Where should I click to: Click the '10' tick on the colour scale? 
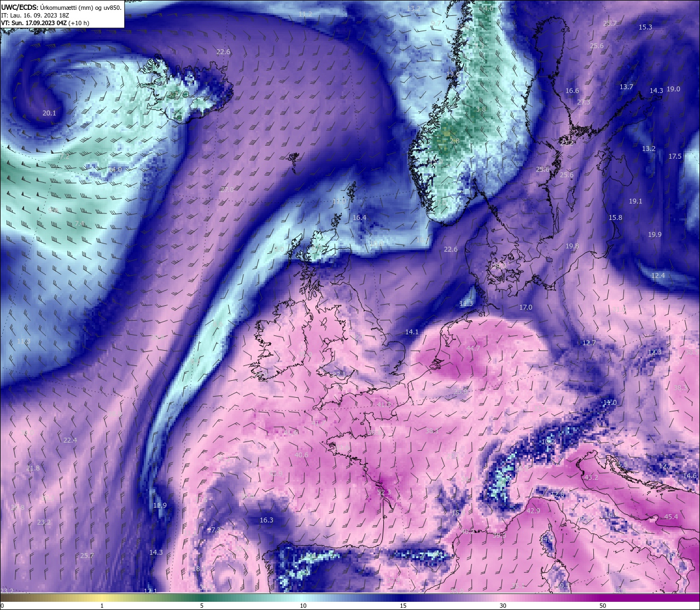(303, 606)
